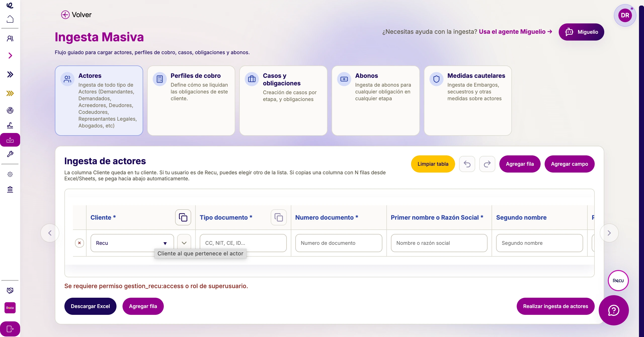Redo the last table change

coord(487,164)
